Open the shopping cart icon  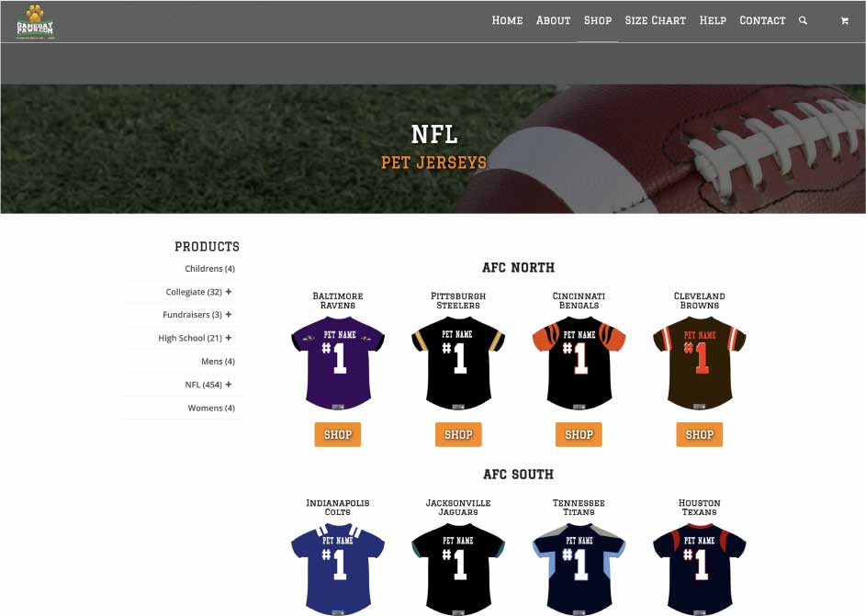point(845,21)
